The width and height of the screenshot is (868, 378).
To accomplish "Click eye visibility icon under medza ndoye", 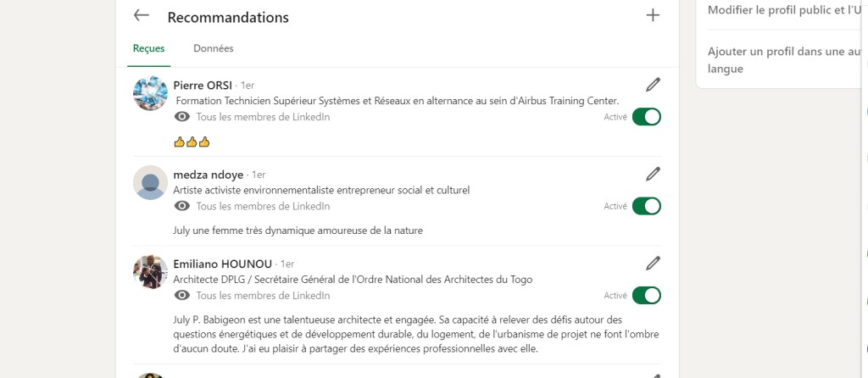I will [181, 206].
